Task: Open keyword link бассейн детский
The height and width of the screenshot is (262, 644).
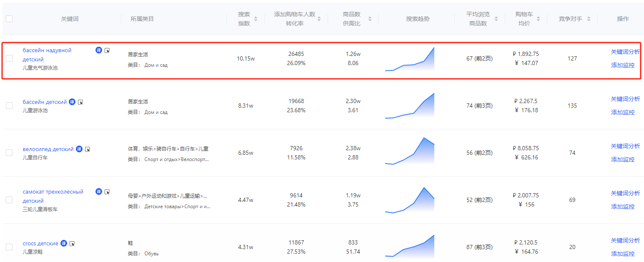Action: (x=45, y=102)
